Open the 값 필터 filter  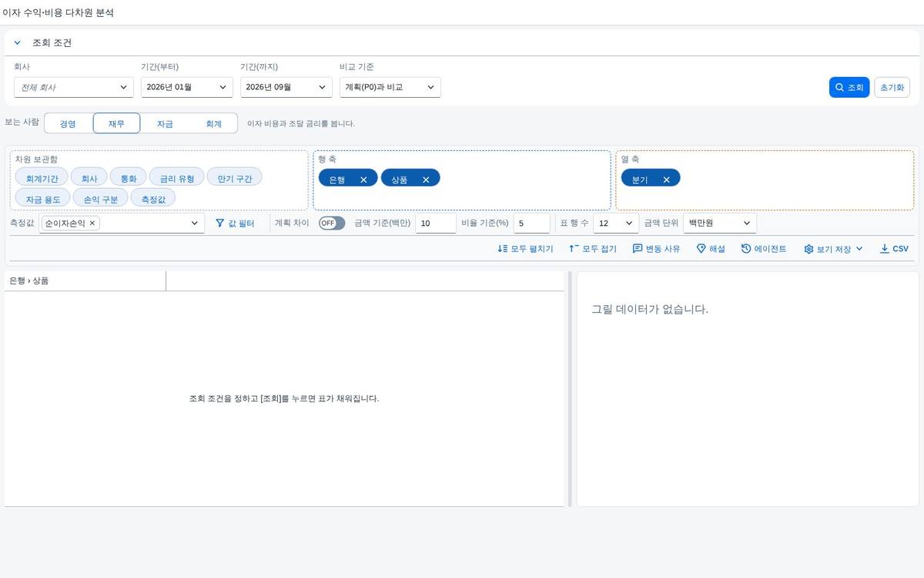(235, 223)
